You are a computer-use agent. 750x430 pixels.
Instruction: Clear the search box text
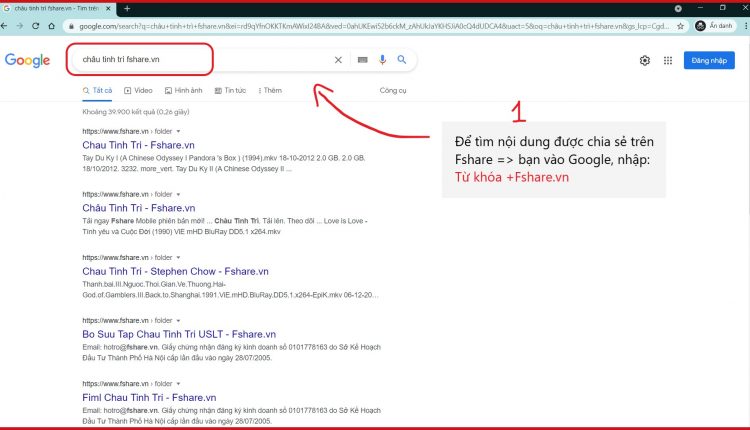pyautogui.click(x=338, y=60)
